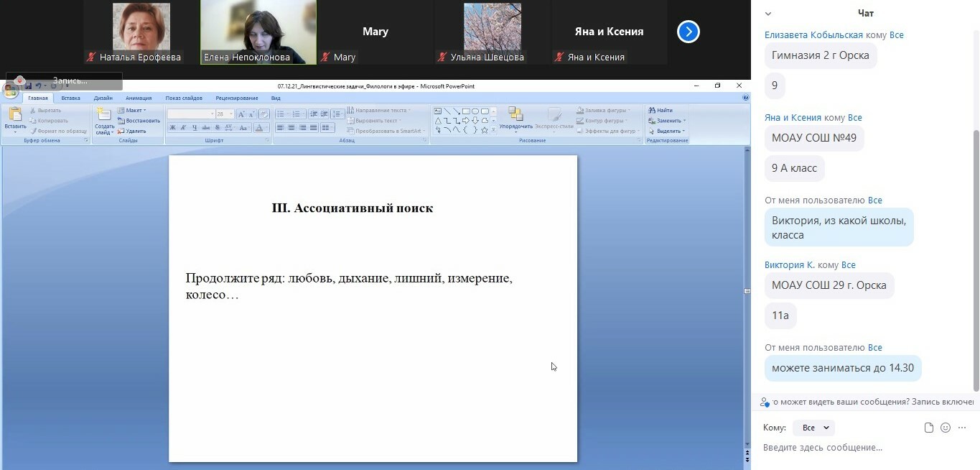The height and width of the screenshot is (470, 980).
Task: Toggle italic (К) text formatting
Action: pyautogui.click(x=183, y=128)
